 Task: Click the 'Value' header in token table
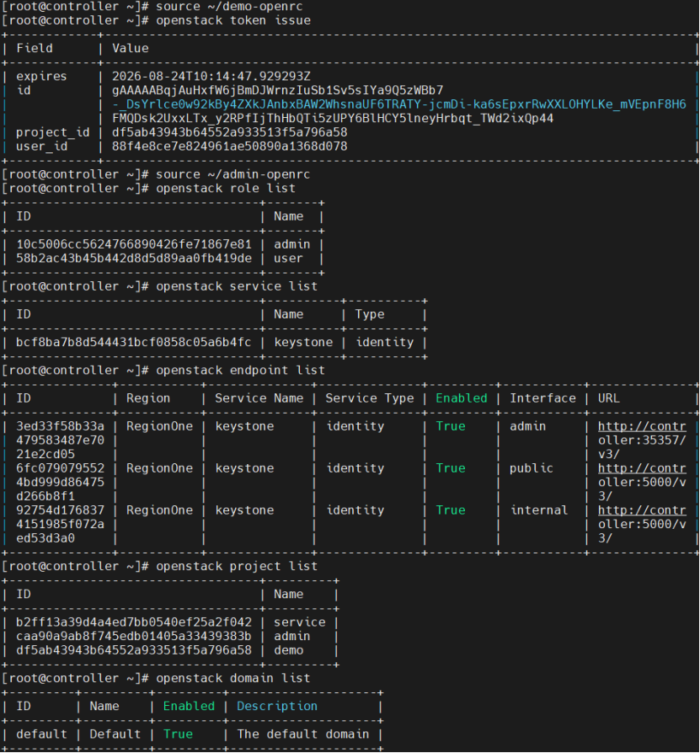tap(130, 49)
